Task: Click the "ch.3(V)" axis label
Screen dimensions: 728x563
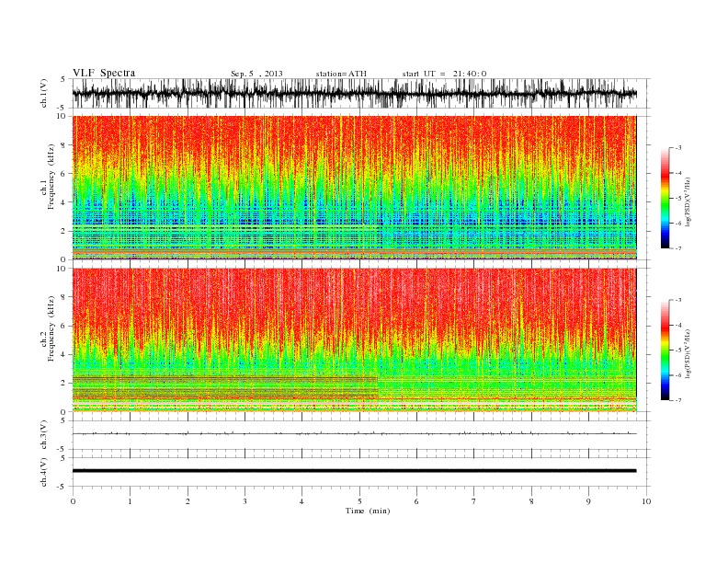Action: [x=44, y=435]
